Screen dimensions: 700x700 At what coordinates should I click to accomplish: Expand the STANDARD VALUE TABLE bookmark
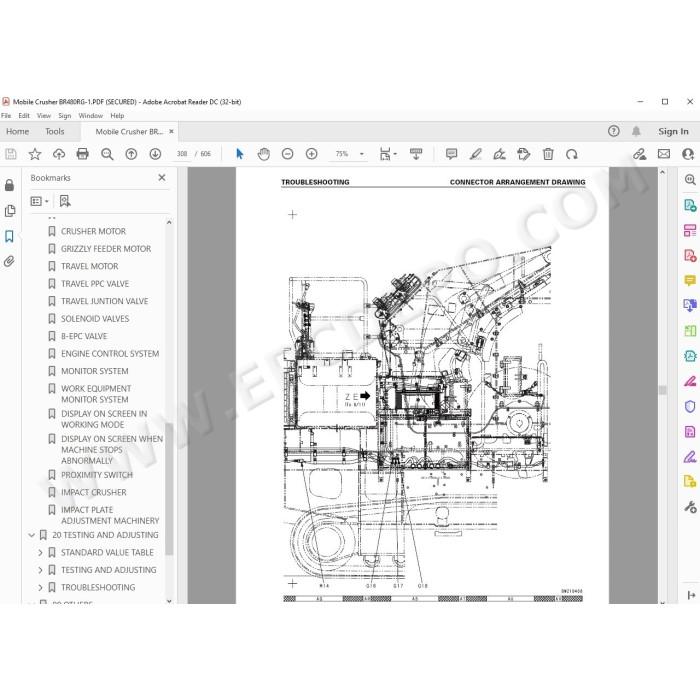coord(40,553)
